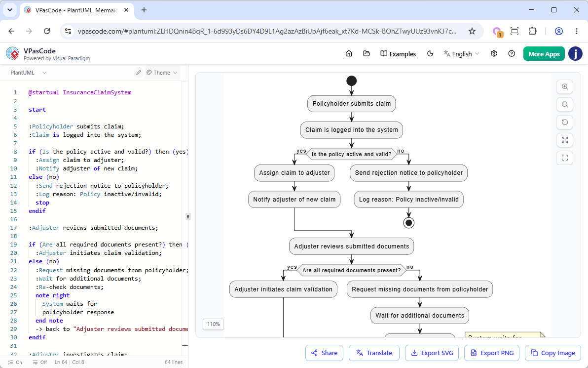Open the tab search chevron dropdown
Image resolution: width=588 pixels, height=368 pixels.
pos(10,10)
